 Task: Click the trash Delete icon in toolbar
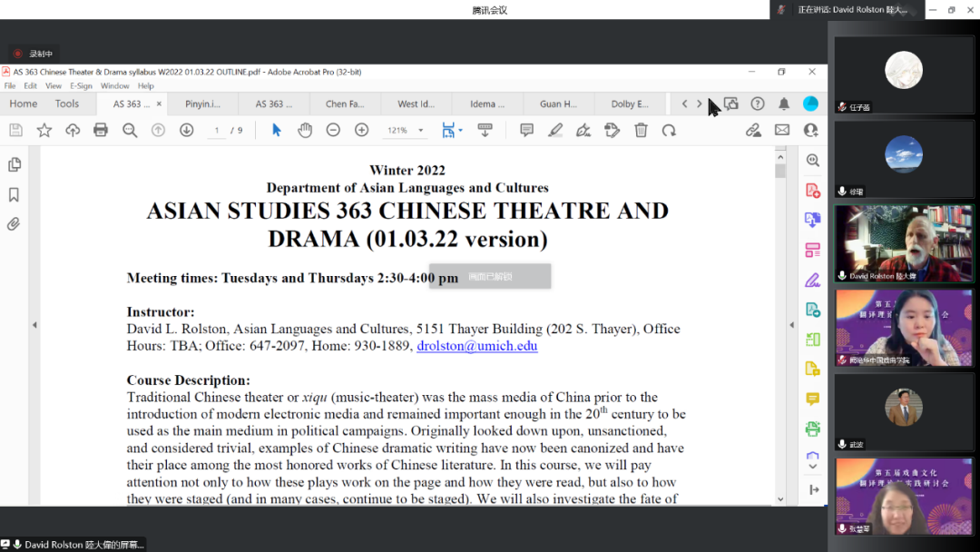[x=641, y=130]
